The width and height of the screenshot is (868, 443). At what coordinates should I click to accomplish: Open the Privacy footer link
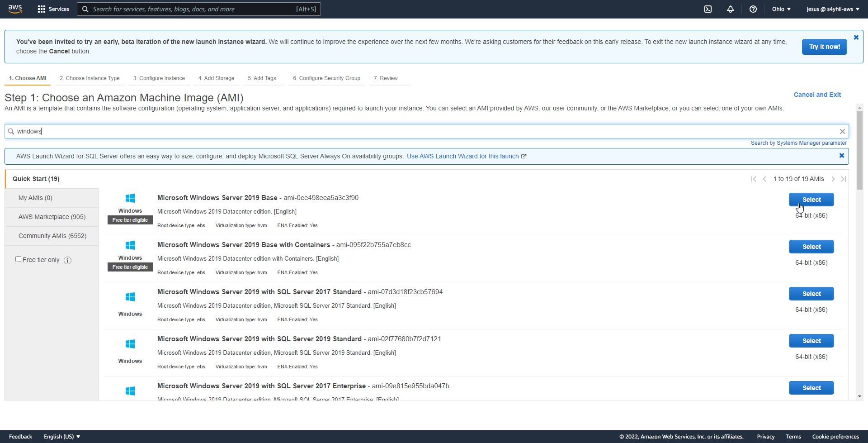[x=765, y=437]
